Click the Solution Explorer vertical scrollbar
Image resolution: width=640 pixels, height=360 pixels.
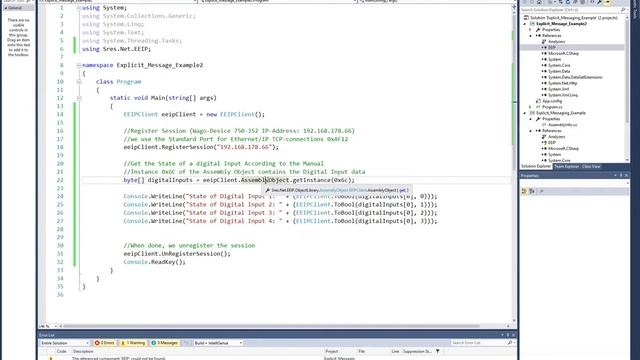click(x=627, y=88)
